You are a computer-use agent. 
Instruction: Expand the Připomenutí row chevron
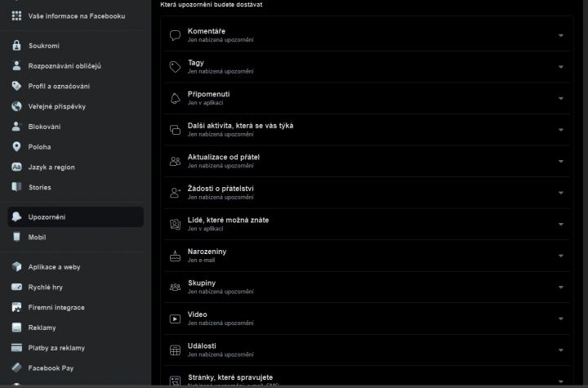click(x=560, y=98)
